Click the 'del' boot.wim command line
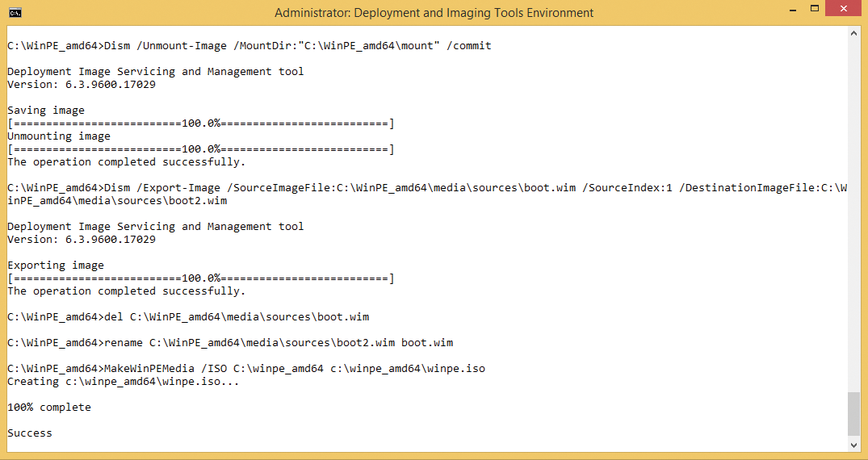 188,317
